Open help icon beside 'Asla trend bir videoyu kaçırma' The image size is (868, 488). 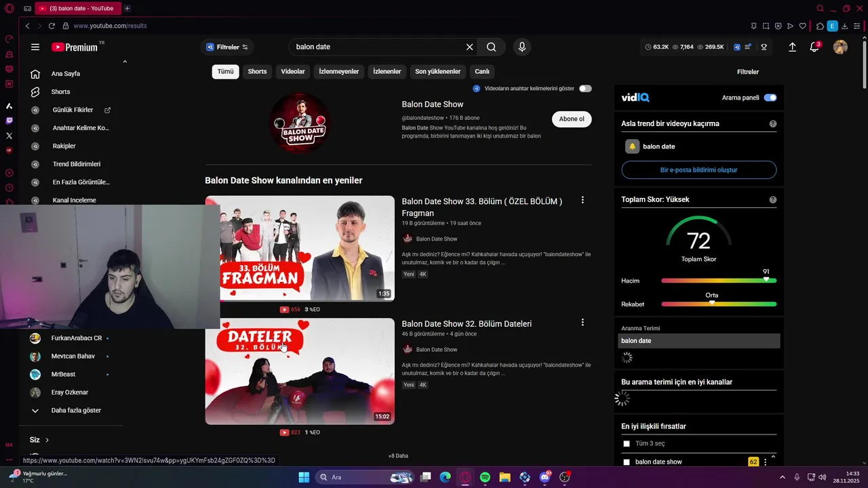(x=773, y=124)
